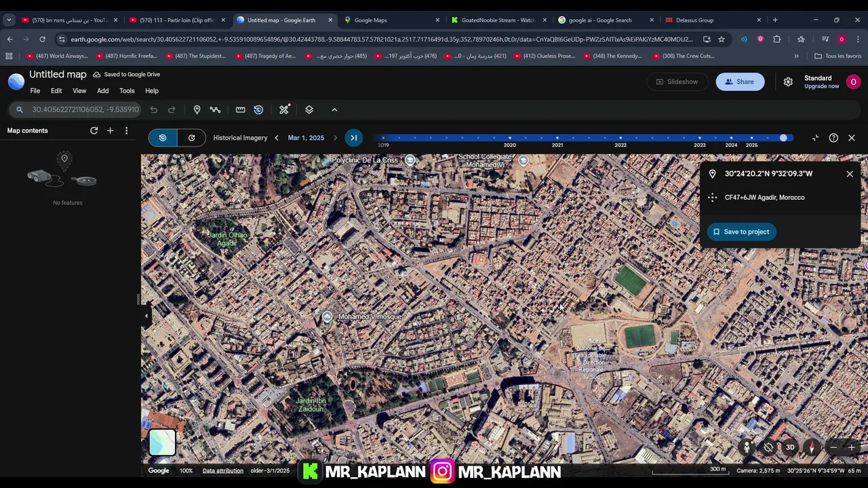The width and height of the screenshot is (868, 488).
Task: Open Google Earth settings gear
Action: (x=788, y=81)
